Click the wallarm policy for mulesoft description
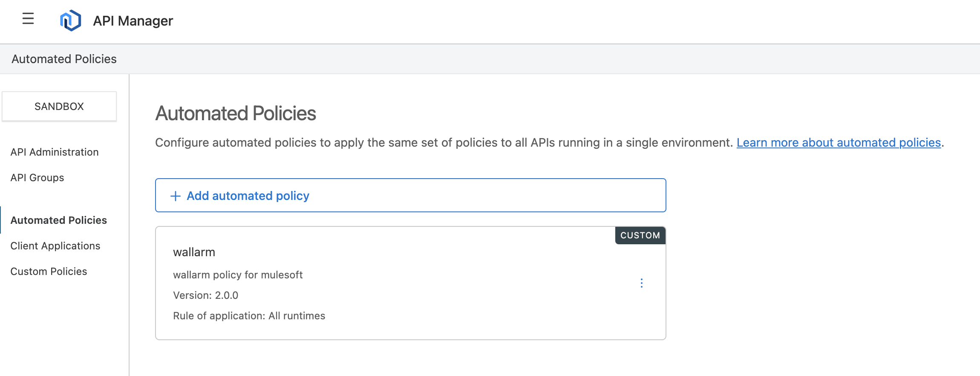 [238, 275]
